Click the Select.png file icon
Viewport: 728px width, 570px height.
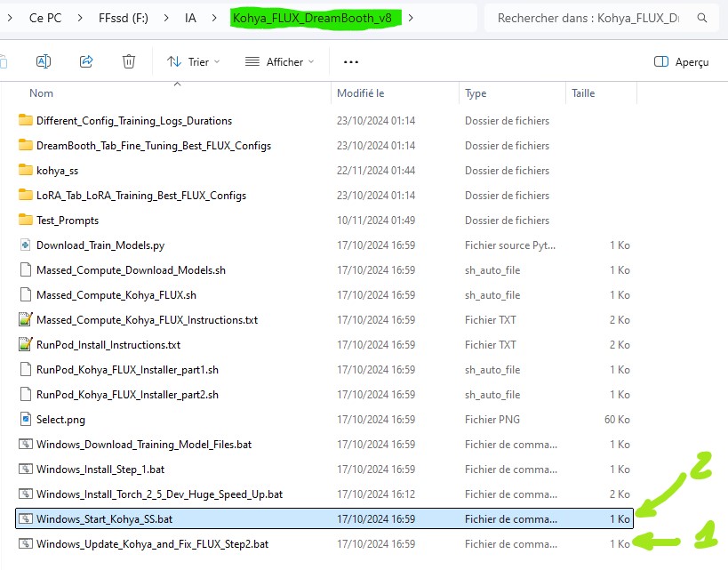click(x=25, y=419)
